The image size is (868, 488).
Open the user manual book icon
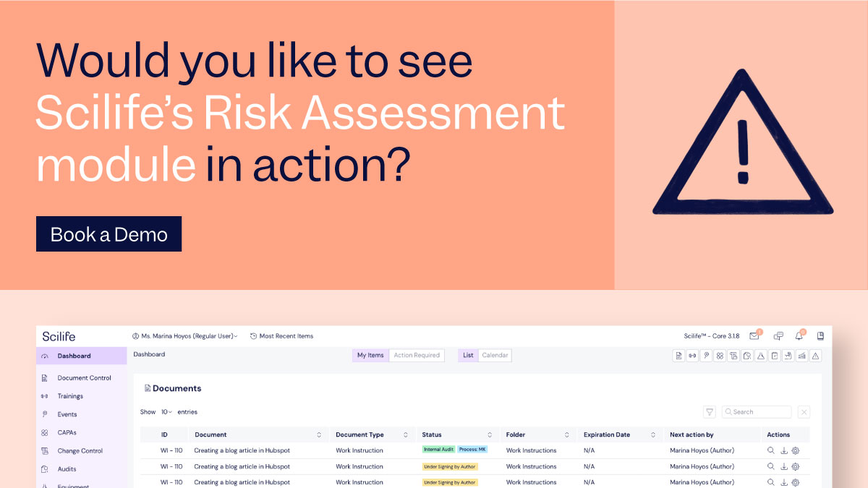coord(821,335)
